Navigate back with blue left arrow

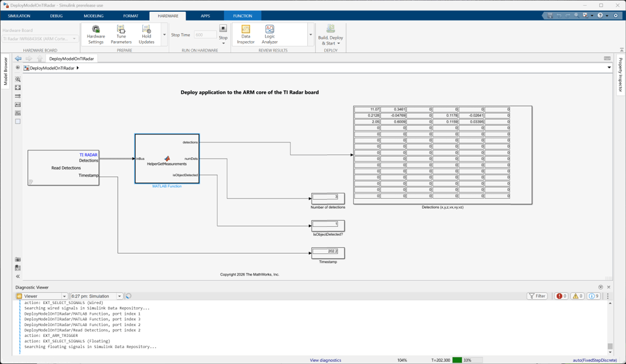18,59
